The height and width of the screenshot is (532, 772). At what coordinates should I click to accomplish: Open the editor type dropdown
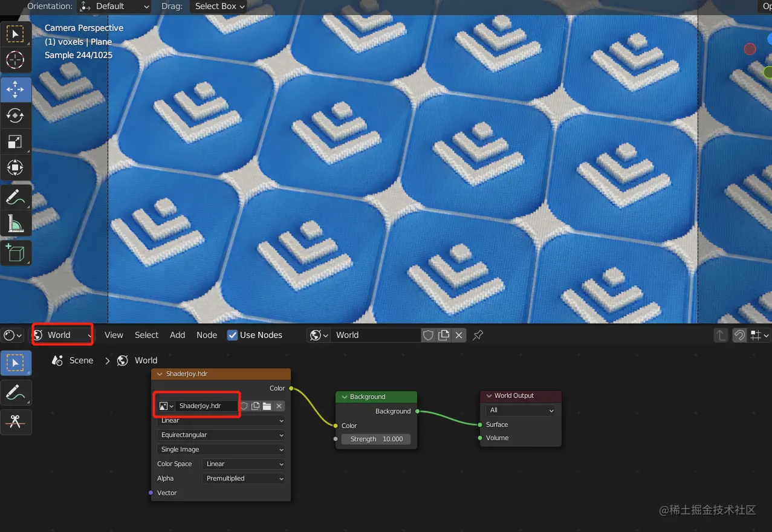[12, 335]
